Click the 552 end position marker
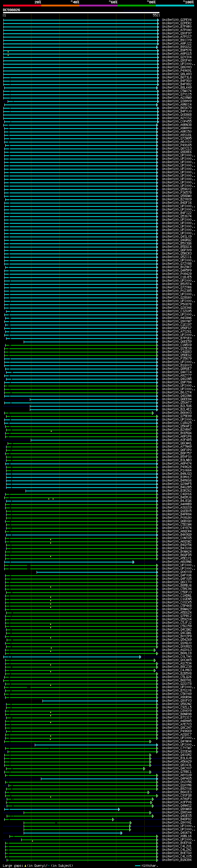This screenshot has width=197, height=868. click(155, 15)
